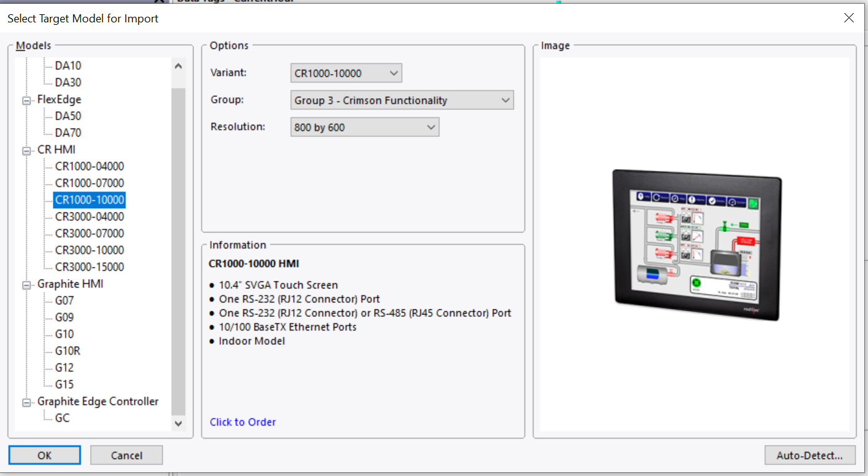Click the models list scroll-up arrow
The width and height of the screenshot is (868, 476).
178,66
